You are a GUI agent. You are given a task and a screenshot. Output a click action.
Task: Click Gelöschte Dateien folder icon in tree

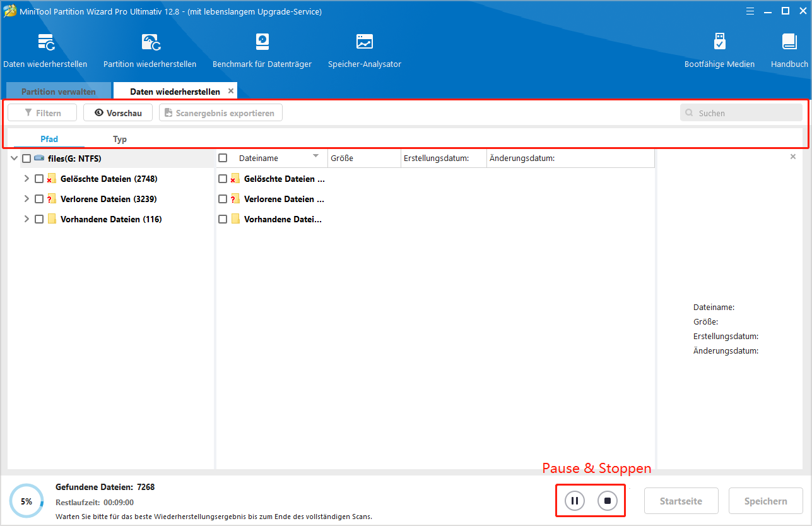52,179
